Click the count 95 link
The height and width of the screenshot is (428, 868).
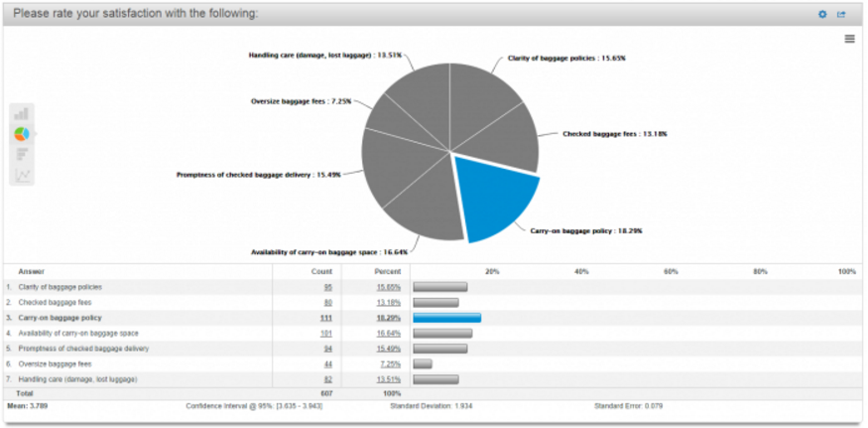[327, 287]
